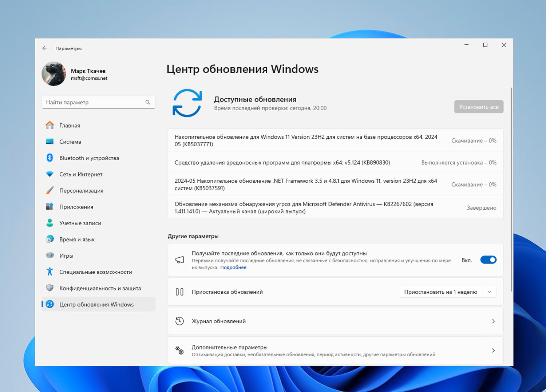Click the 'Завершено' status text
The image size is (546, 392).
(482, 208)
